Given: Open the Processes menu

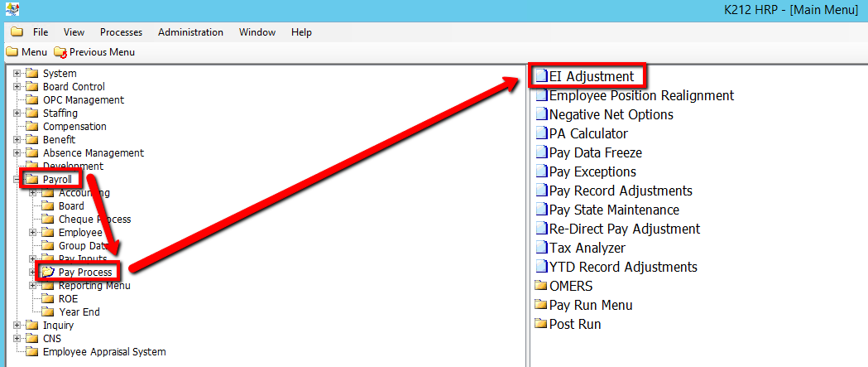Looking at the screenshot, I should [x=121, y=32].
